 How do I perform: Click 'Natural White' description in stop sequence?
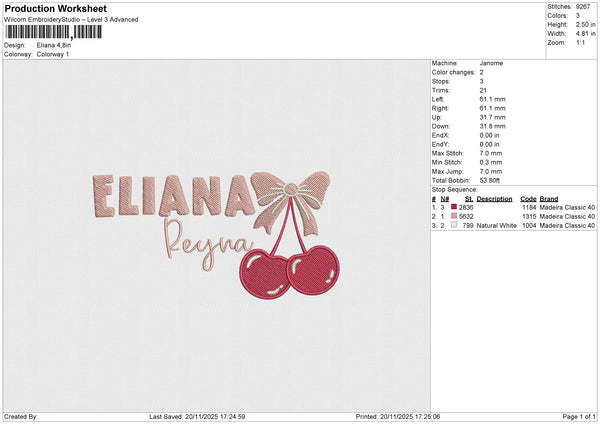pos(497,226)
